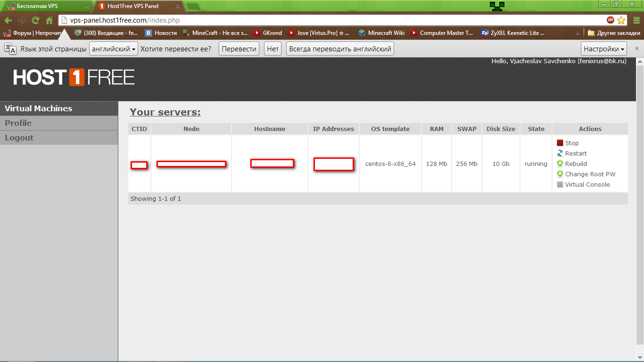Viewport: 644px width, 362px height.
Task: Bookmark this page with the star
Action: (x=621, y=20)
